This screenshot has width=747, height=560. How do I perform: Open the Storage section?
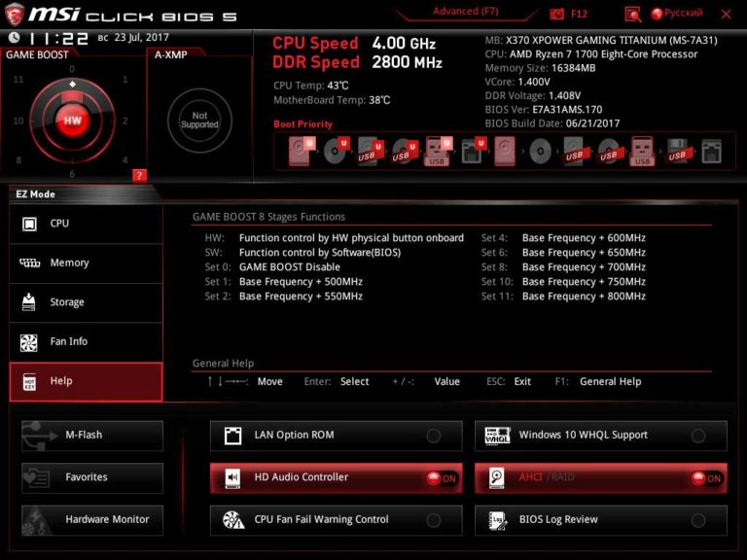tap(86, 303)
